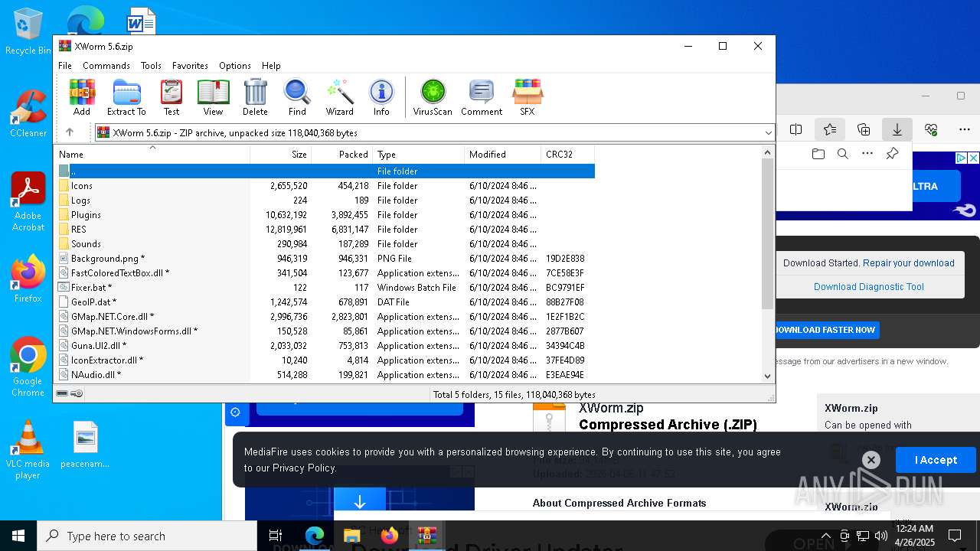Open the Help menu
Image resolution: width=980 pixels, height=551 pixels.
[271, 66]
